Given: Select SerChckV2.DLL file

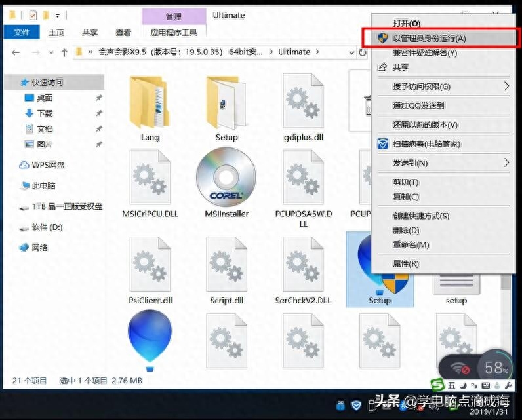Looking at the screenshot, I should [303, 270].
